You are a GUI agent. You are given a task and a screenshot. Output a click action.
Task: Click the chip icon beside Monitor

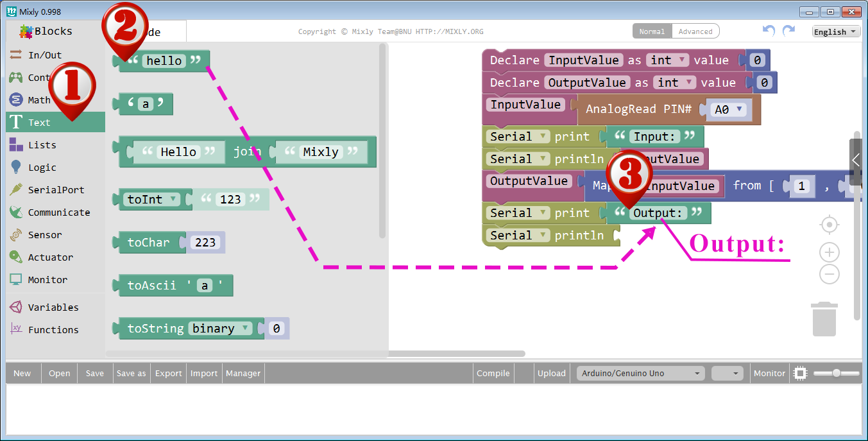pos(800,373)
